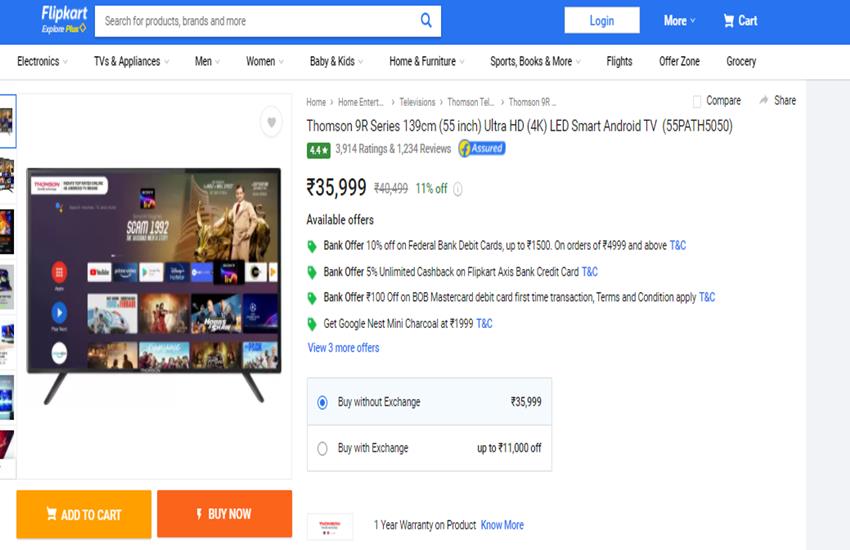Open T&C for Google Nest Mini offer
Screen dimensions: 850x550
(484, 323)
